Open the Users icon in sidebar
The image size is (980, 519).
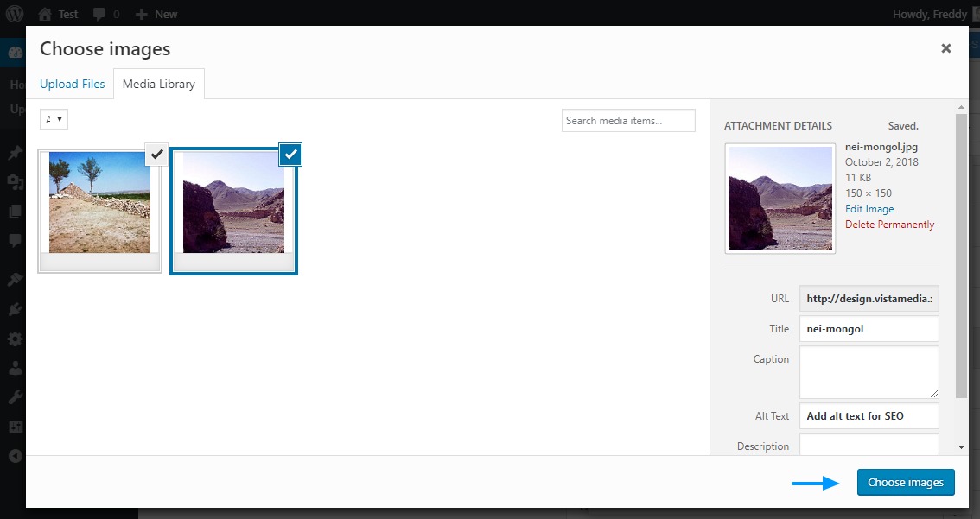pyautogui.click(x=15, y=368)
